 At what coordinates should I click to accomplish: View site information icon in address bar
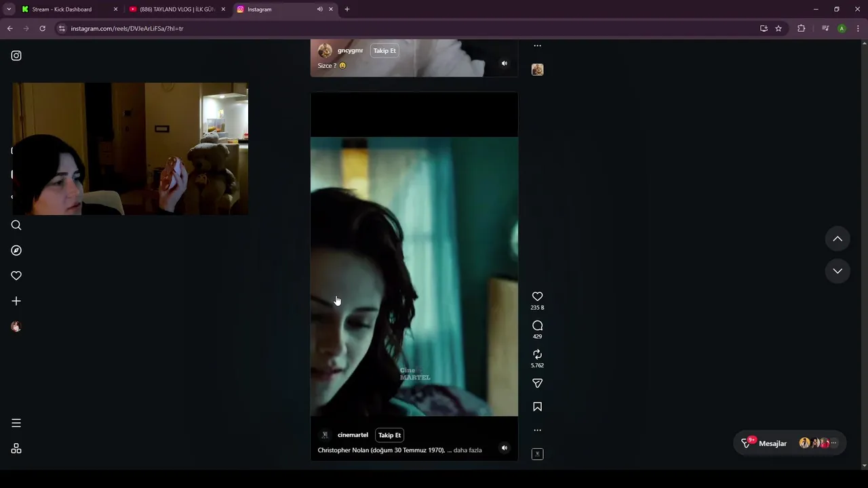point(62,28)
